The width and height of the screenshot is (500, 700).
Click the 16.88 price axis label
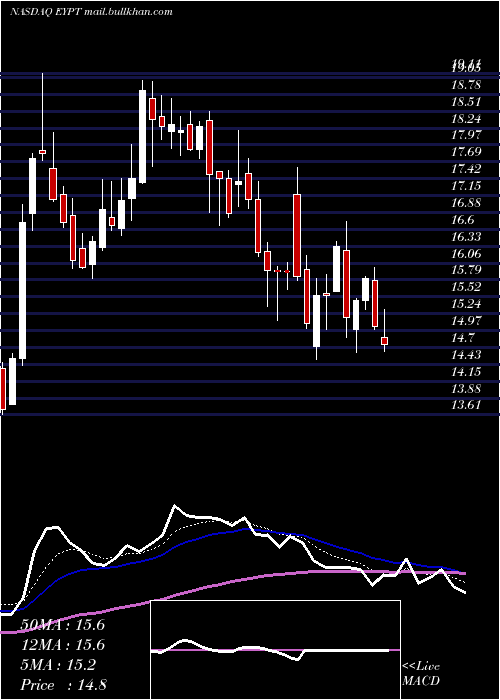466,203
